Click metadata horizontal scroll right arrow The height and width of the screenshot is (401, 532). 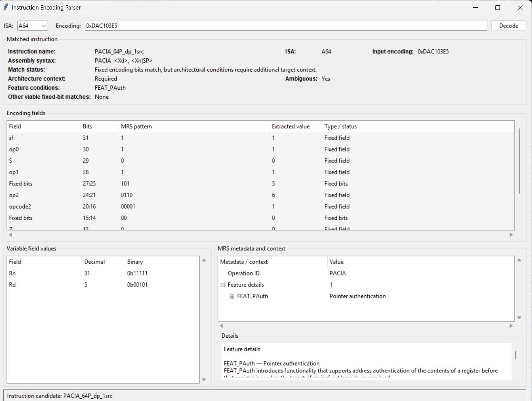pyautogui.click(x=511, y=326)
